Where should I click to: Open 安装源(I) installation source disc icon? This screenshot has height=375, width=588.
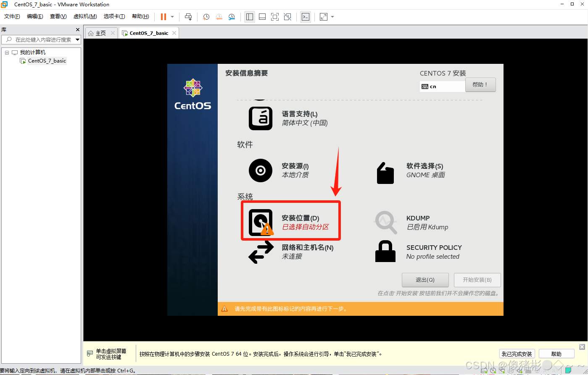pos(261,170)
